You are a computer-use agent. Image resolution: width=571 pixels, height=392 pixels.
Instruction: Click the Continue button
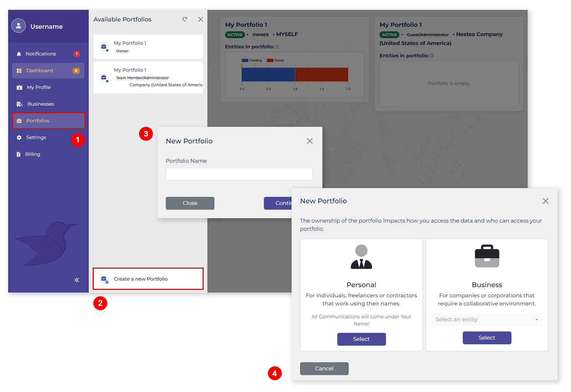coord(278,203)
